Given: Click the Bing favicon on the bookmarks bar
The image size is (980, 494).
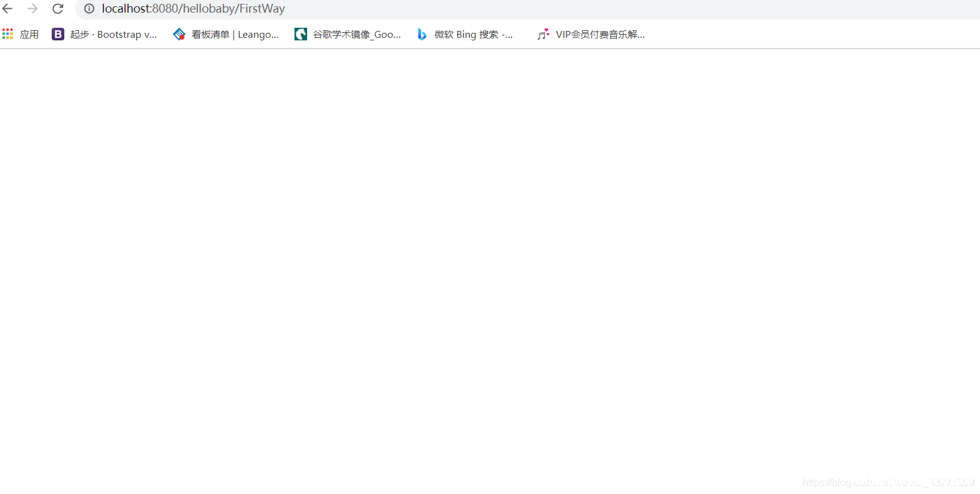Looking at the screenshot, I should coord(422,34).
